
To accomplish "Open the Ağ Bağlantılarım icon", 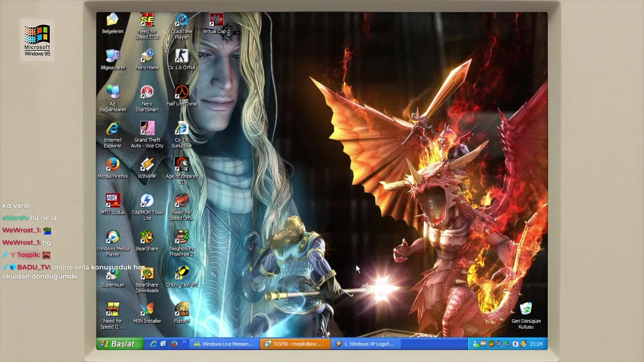I will click(x=113, y=99).
